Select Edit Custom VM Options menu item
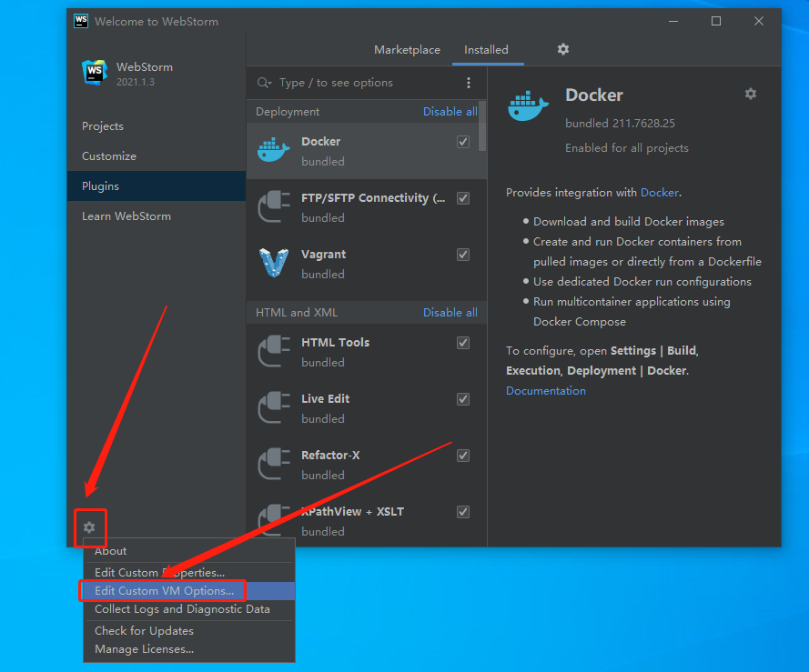 (x=189, y=591)
